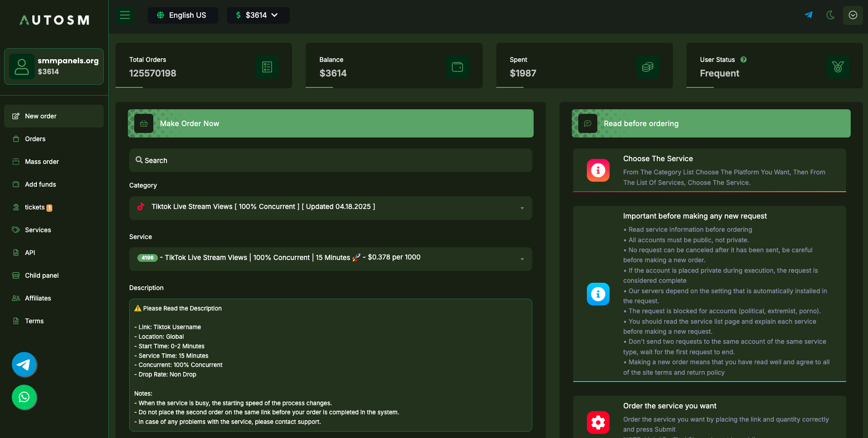This screenshot has width=868, height=438.
Task: Click the hamburger menu icon
Action: point(125,15)
